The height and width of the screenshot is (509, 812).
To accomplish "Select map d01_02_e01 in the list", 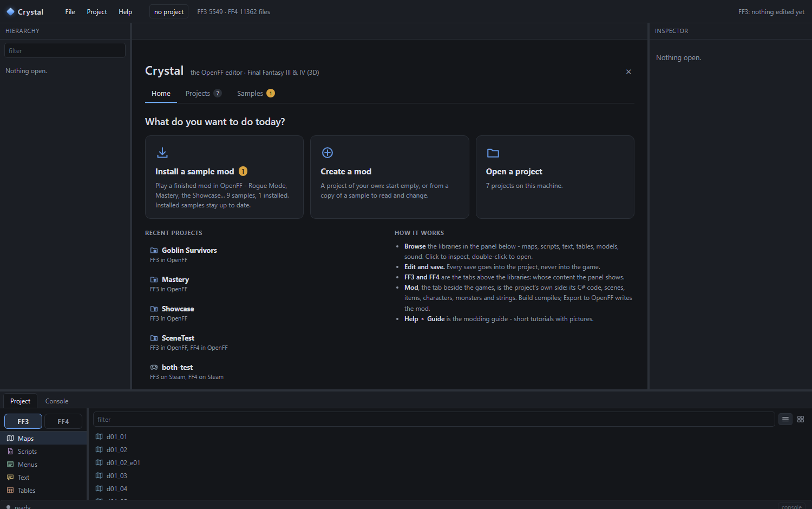I will point(123,462).
